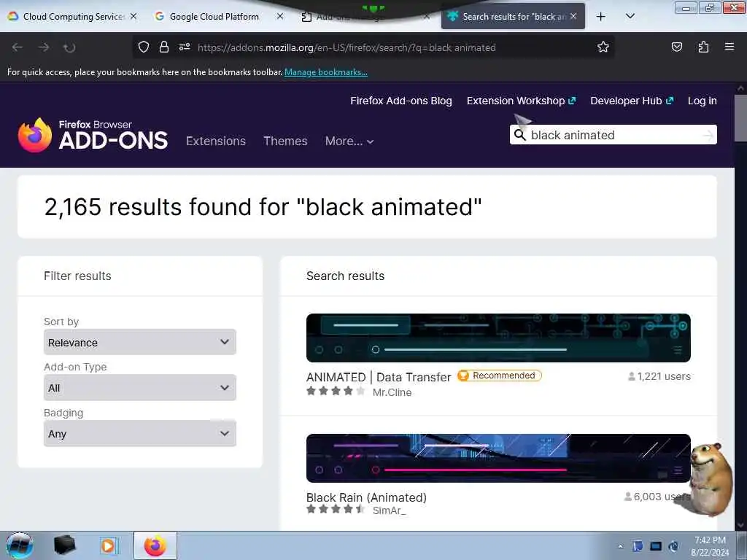
Task: Open a new tab with the plus button
Action: pos(601,17)
